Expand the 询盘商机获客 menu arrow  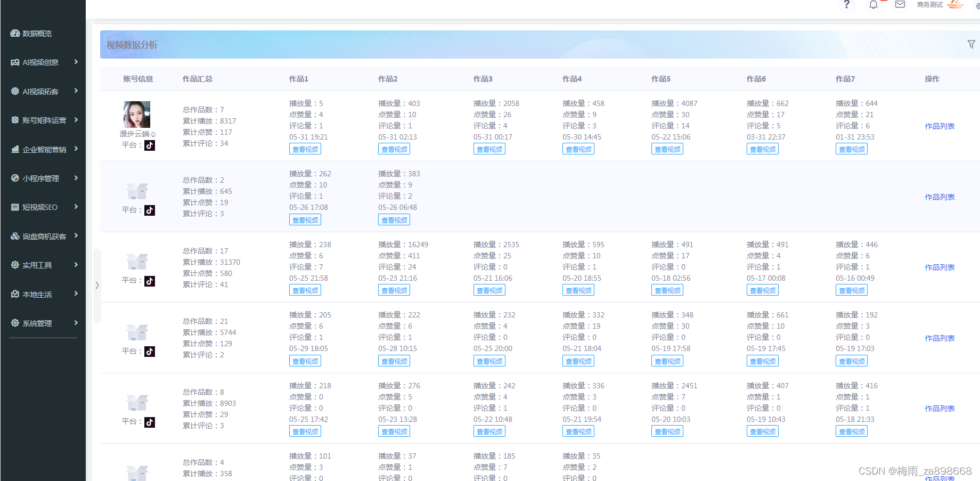coord(76,235)
